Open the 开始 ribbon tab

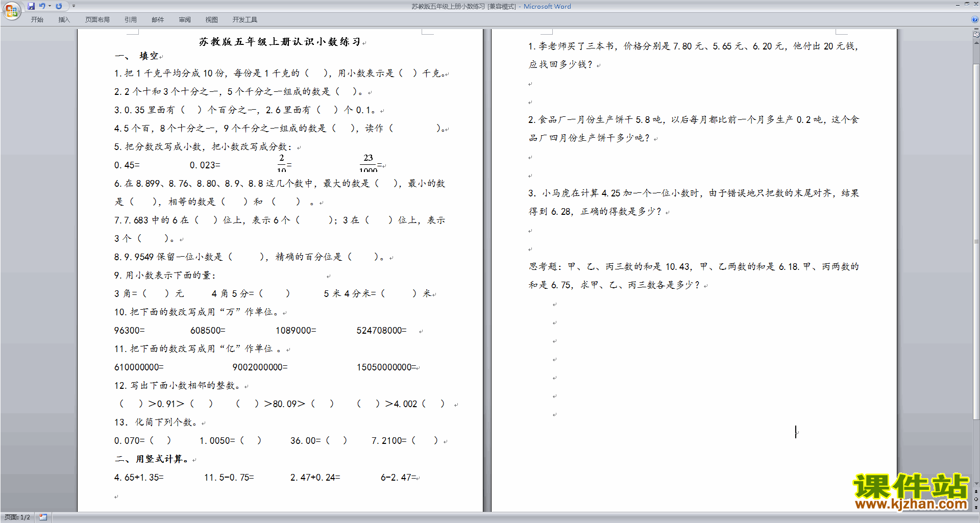[37, 20]
